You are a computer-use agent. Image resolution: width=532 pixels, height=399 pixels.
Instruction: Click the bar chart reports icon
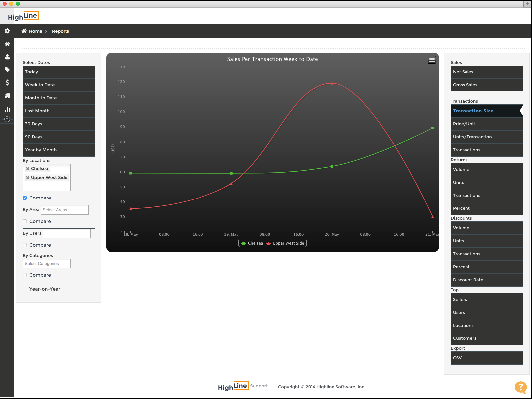coord(7,109)
